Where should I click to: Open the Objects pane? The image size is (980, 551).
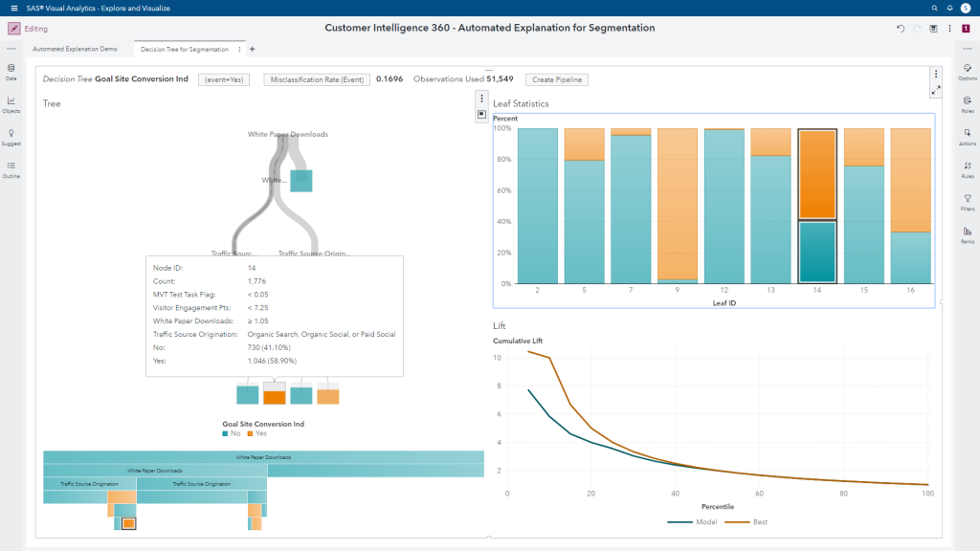(11, 104)
